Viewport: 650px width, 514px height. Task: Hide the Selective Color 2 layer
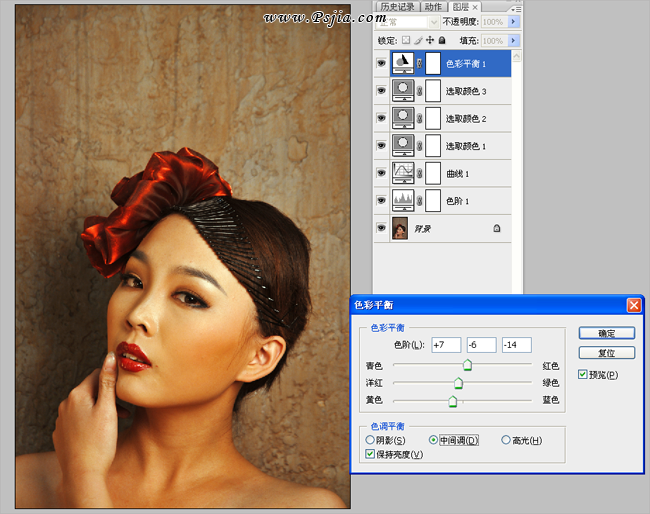click(381, 119)
